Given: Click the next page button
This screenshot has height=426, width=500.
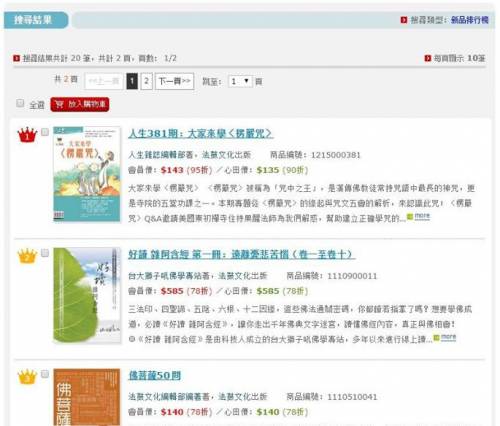Looking at the screenshot, I should (174, 81).
